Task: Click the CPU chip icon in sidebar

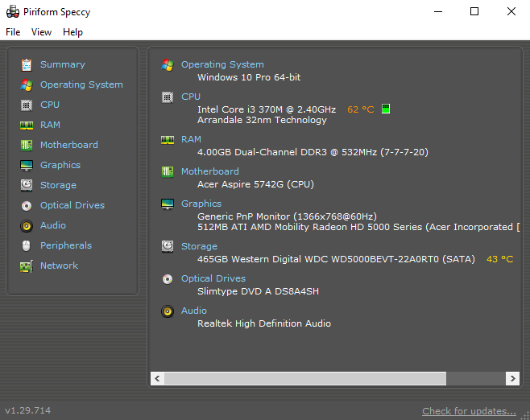Action: (27, 105)
